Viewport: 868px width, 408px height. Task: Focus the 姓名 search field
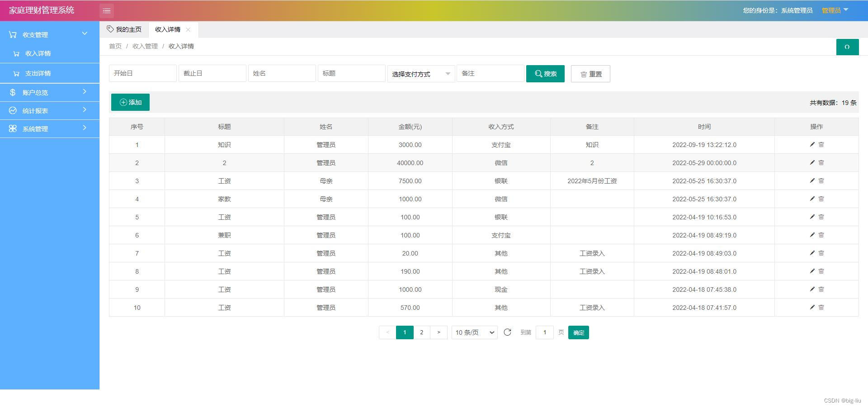tap(282, 73)
